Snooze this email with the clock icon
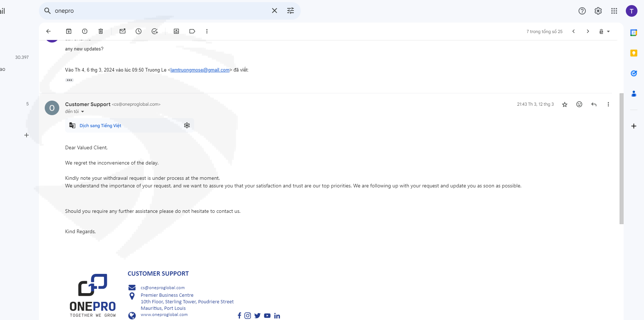 click(139, 31)
